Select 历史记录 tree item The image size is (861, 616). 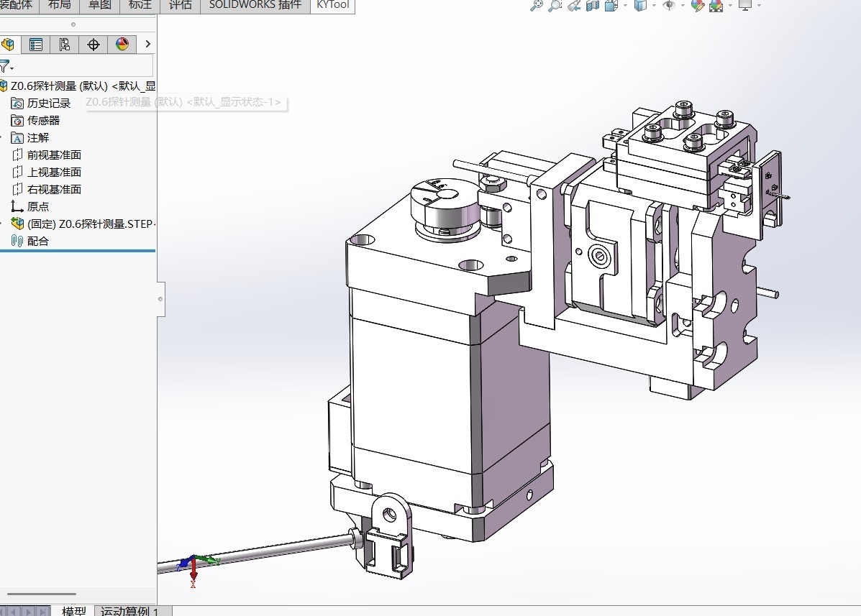point(49,103)
